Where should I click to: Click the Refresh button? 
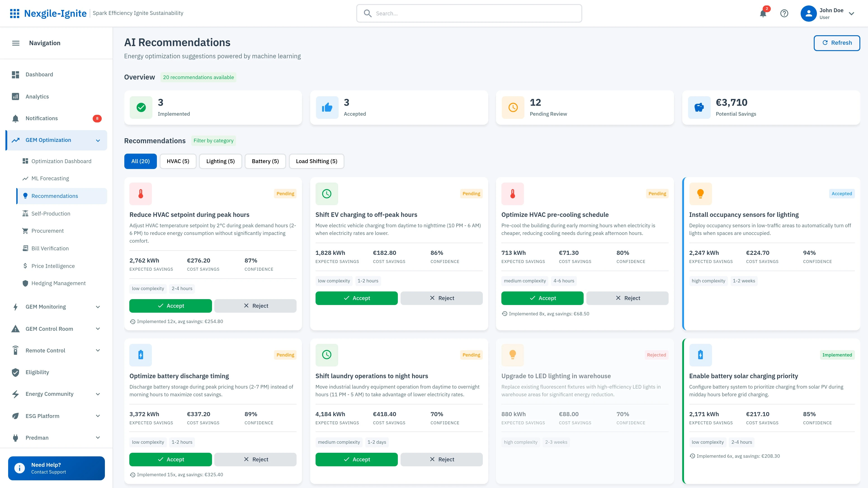pyautogui.click(x=837, y=43)
